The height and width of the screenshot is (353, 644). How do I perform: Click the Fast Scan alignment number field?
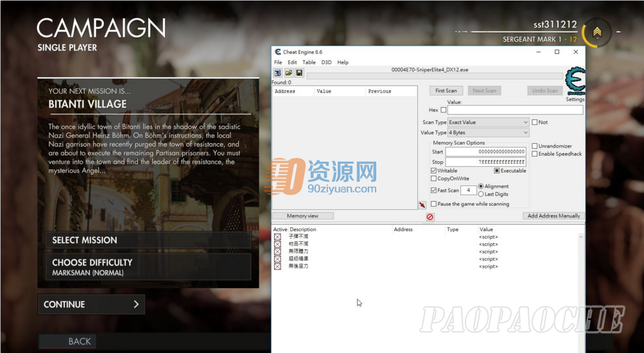point(468,191)
